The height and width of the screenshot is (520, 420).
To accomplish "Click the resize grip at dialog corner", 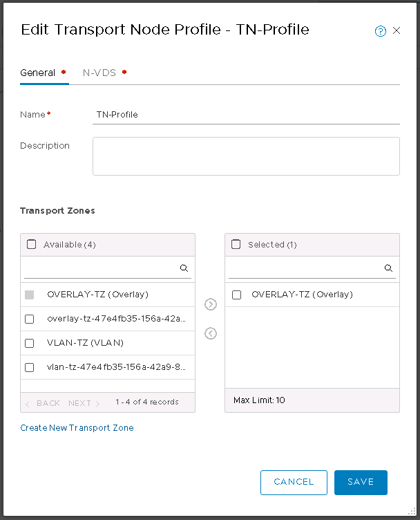I will (x=412, y=511).
